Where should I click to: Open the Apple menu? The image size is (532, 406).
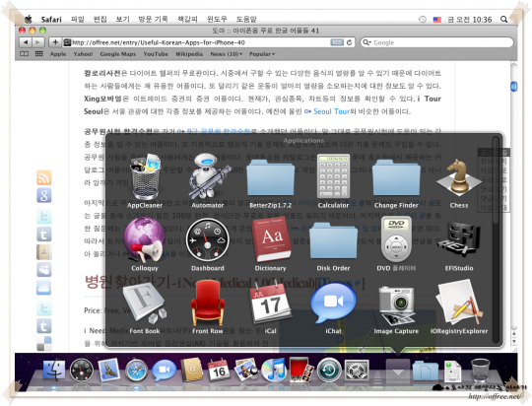click(29, 19)
